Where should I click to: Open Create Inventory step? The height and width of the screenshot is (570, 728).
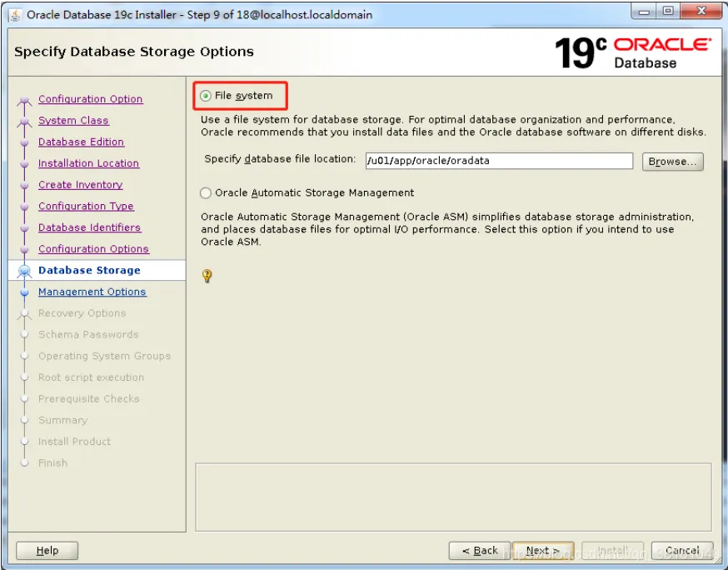tap(81, 184)
